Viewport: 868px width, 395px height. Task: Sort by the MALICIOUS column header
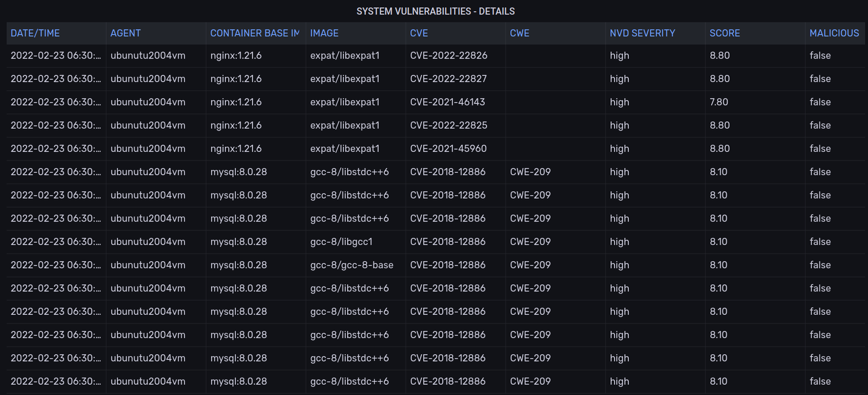click(x=834, y=33)
